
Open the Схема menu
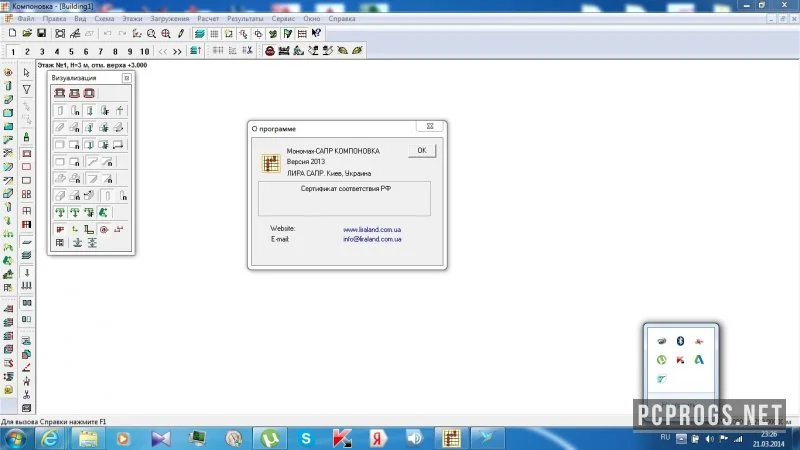click(104, 19)
